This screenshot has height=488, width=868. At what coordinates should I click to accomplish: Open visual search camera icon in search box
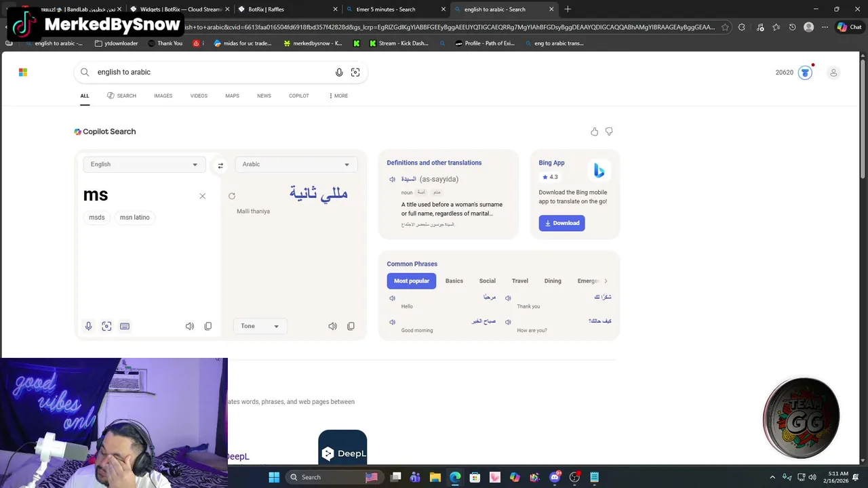click(355, 72)
